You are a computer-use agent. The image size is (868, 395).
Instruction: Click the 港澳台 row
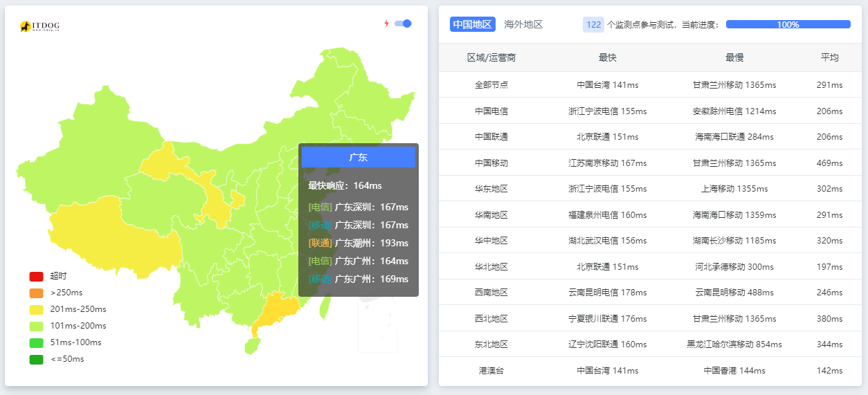click(x=491, y=371)
